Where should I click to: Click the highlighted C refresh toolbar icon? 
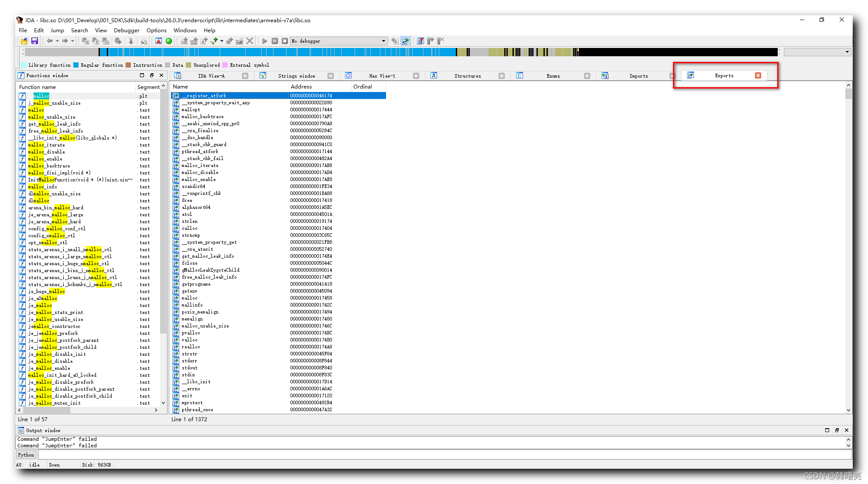[405, 41]
